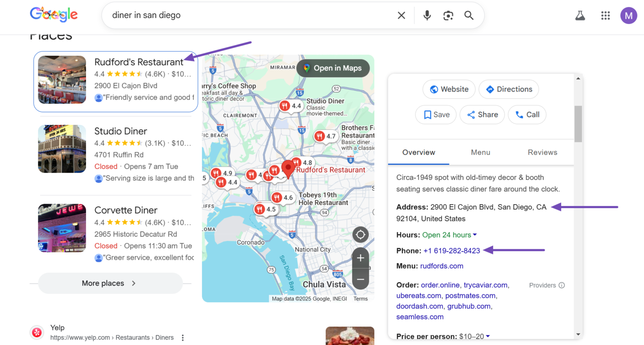Clear the search query with the X
Screen dimensions: 644x345
click(x=401, y=15)
